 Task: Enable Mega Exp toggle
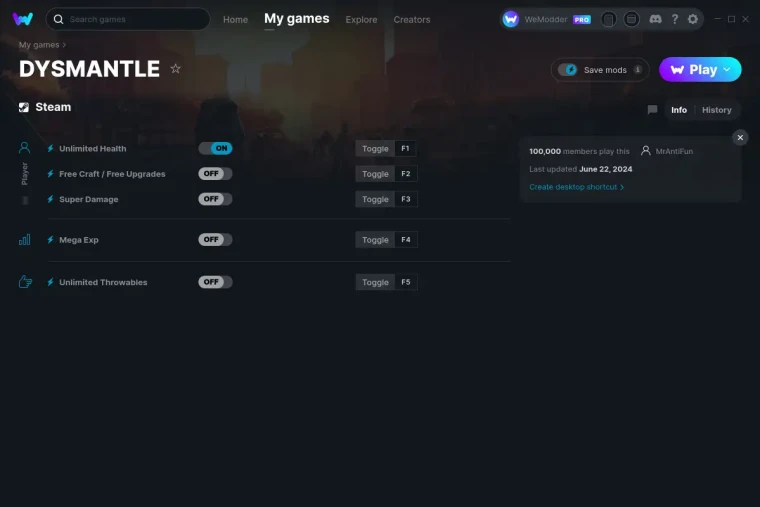215,239
